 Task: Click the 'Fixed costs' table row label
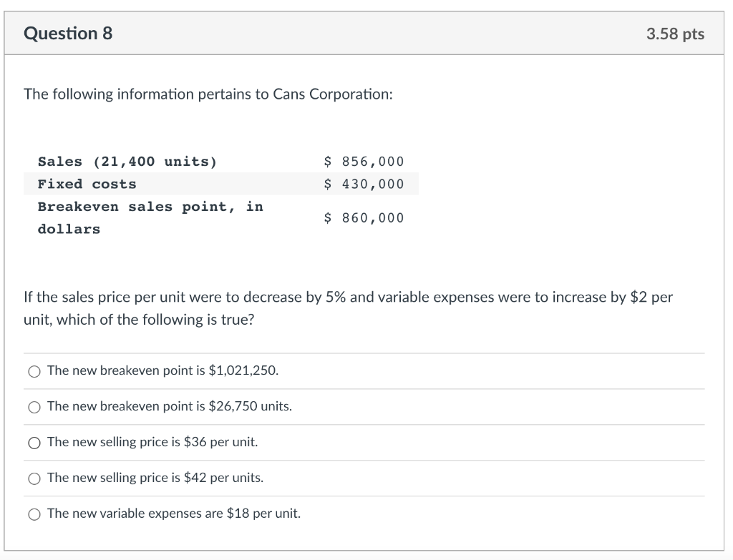(x=87, y=184)
